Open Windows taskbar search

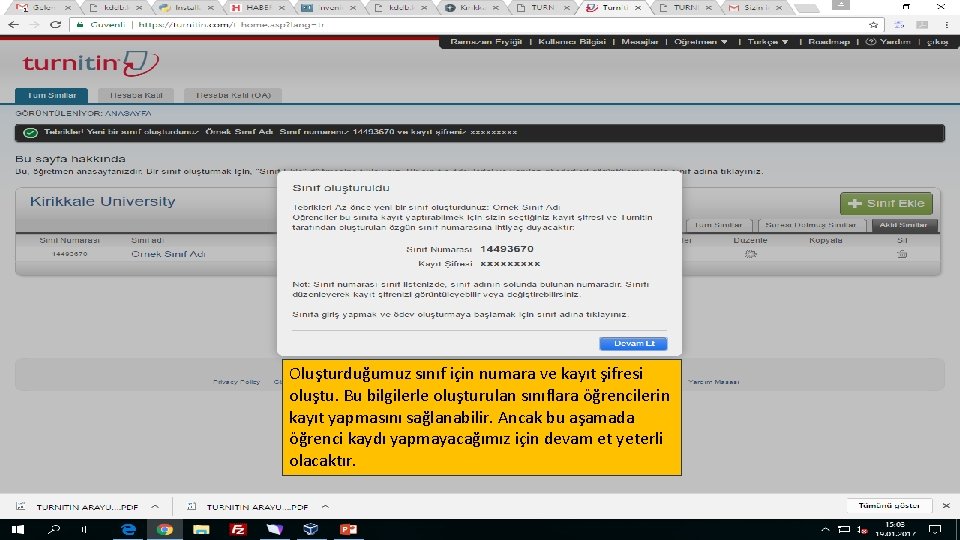[x=54, y=530]
